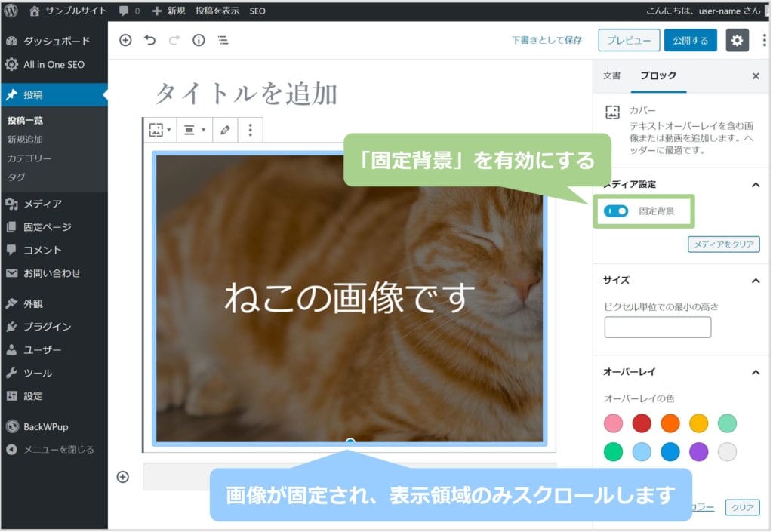Screen dimensions: 773x532
Task: Open settings gear icon in editor header
Action: (x=737, y=41)
